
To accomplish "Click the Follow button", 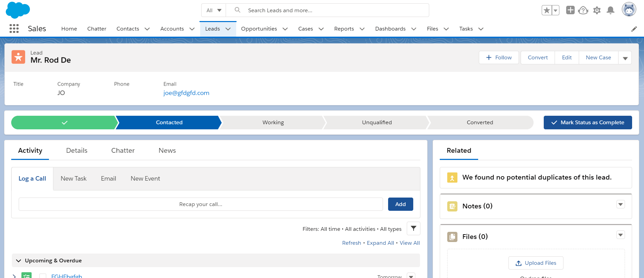I will [499, 58].
